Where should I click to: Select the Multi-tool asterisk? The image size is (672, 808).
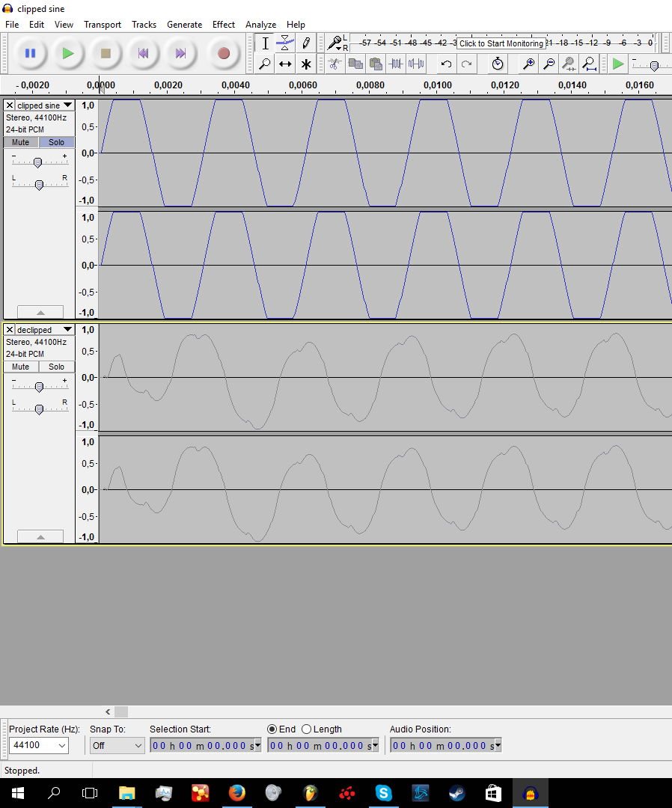click(305, 64)
